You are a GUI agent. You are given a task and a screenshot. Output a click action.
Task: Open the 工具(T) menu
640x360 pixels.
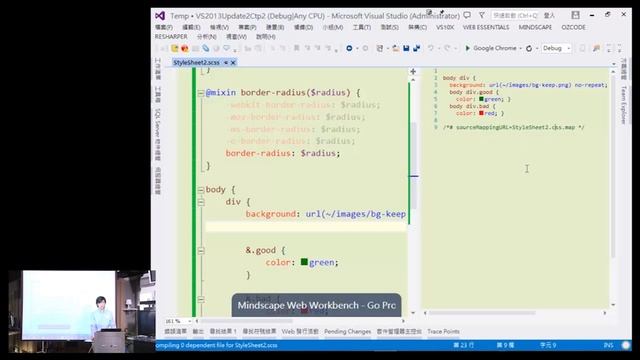point(362,27)
